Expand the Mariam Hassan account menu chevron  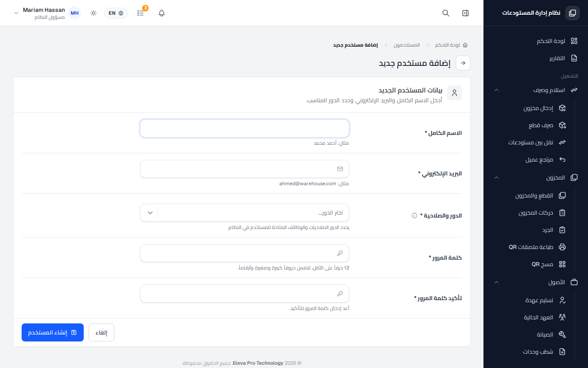coord(16,13)
